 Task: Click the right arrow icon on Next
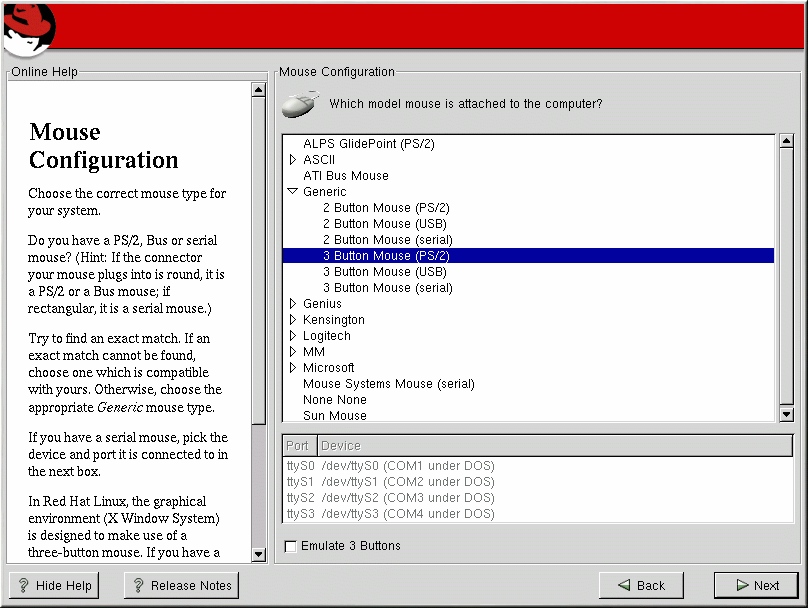point(743,585)
